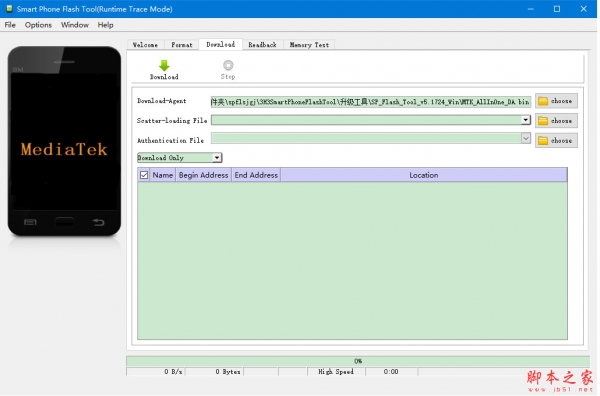Viewport: 600px width, 396px height.
Task: Choose folder icon for Scatter-loading File
Action: 543,121
